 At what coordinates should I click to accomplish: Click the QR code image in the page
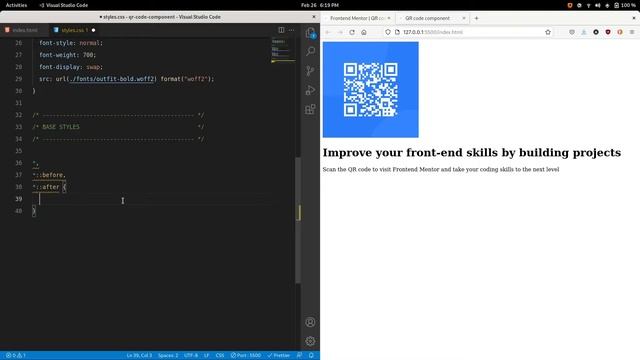pos(371,89)
